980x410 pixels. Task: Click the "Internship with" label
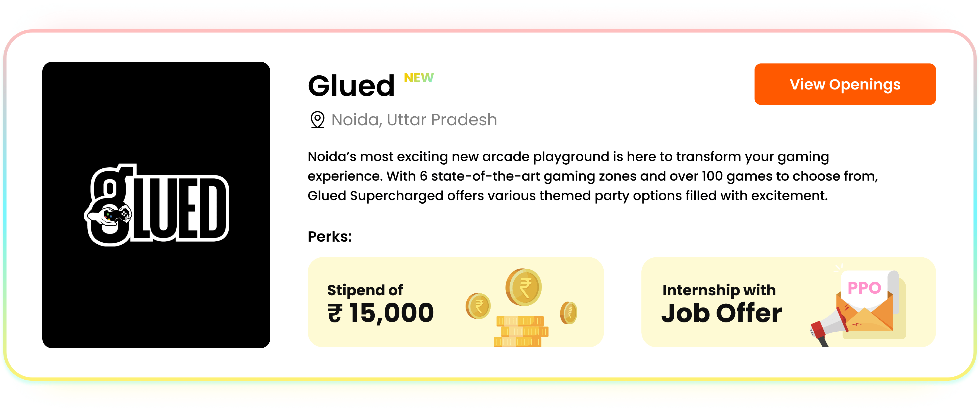pyautogui.click(x=719, y=290)
